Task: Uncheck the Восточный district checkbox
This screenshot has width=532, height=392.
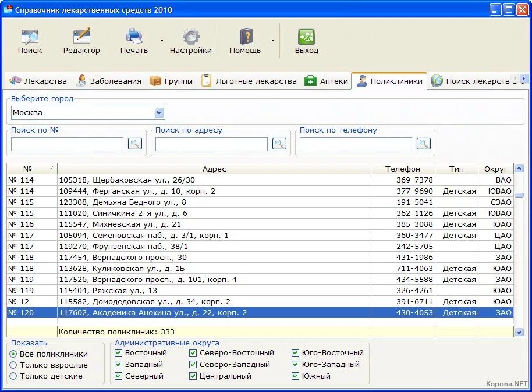Action: point(118,353)
